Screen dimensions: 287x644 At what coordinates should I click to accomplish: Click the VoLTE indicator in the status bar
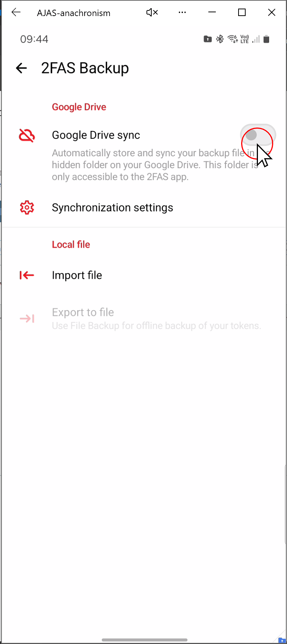point(245,39)
